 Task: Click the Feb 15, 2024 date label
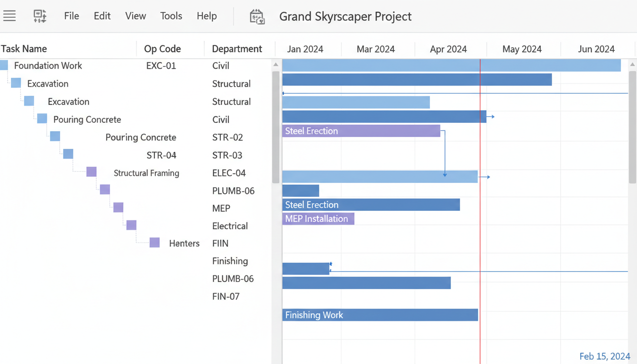(x=605, y=356)
